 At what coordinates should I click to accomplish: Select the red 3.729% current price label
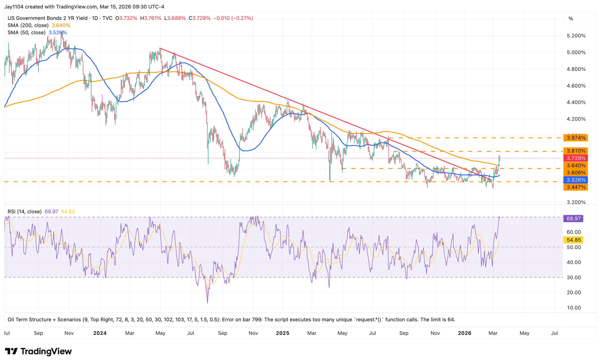[576, 158]
